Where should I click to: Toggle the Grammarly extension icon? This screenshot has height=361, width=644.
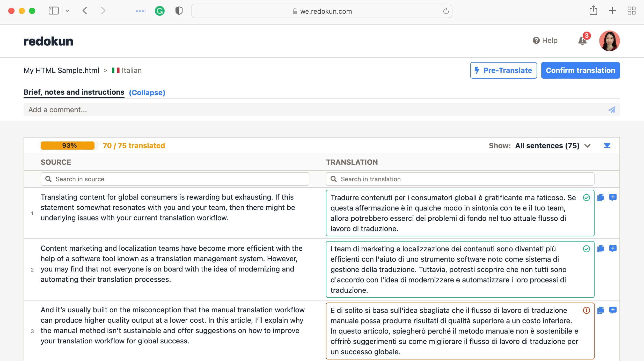159,11
